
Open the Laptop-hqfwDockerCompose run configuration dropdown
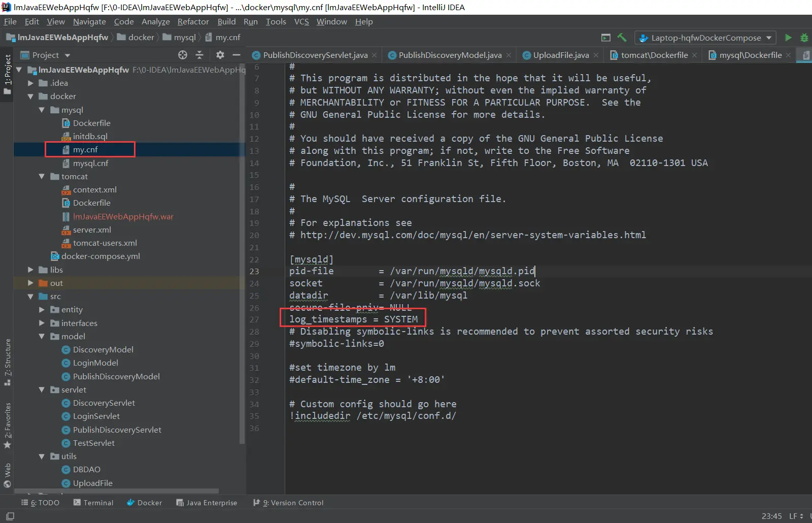click(x=706, y=38)
